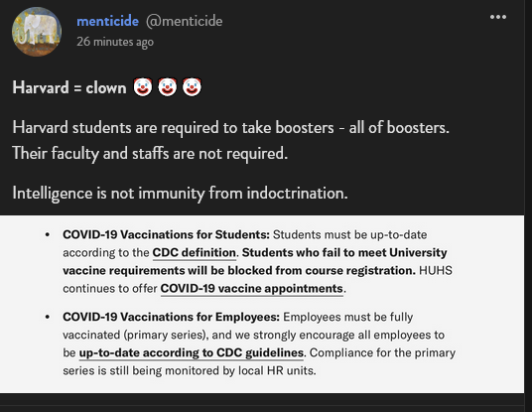Open the menticide display name profile link
The height and width of the screenshot is (412, 532).
107,21
